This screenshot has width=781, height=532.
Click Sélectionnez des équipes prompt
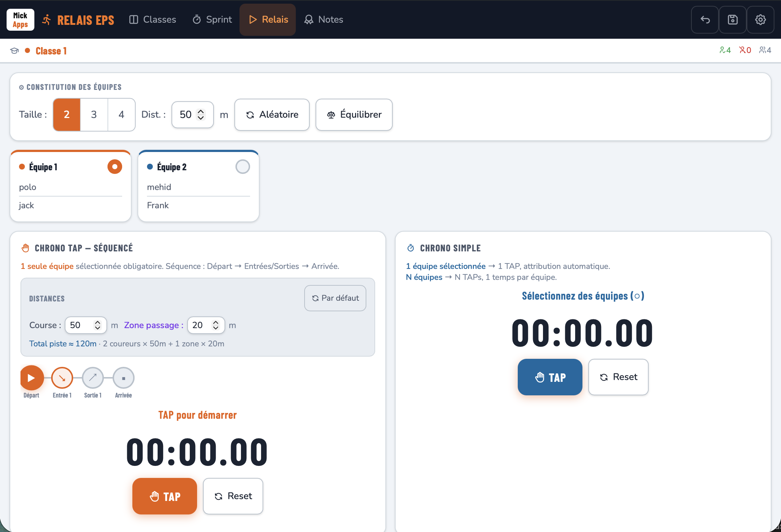tap(583, 296)
